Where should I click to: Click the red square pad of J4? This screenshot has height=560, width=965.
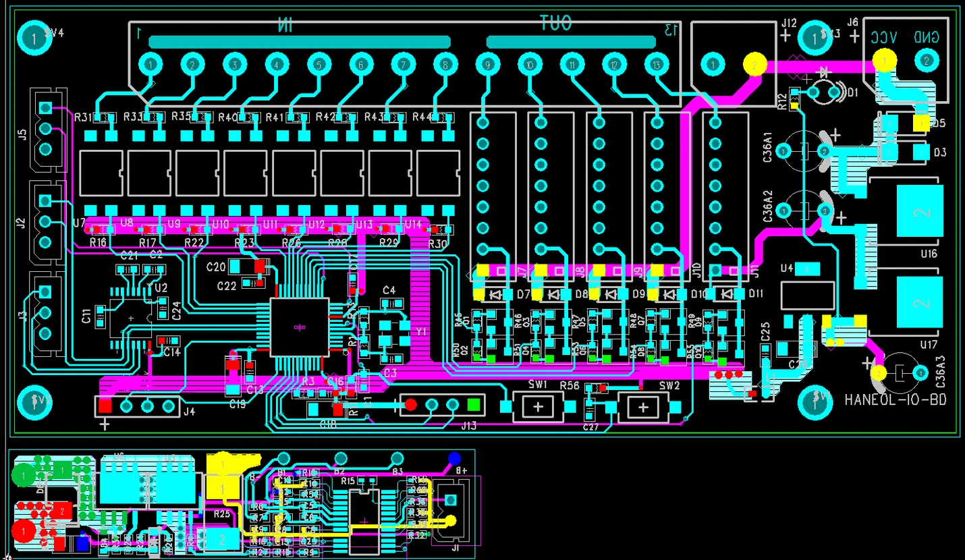105,406
